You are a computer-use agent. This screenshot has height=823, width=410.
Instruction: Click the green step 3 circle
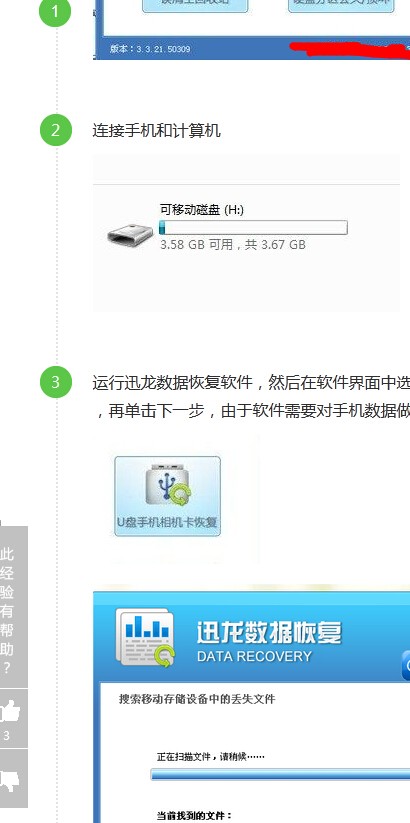coord(55,382)
